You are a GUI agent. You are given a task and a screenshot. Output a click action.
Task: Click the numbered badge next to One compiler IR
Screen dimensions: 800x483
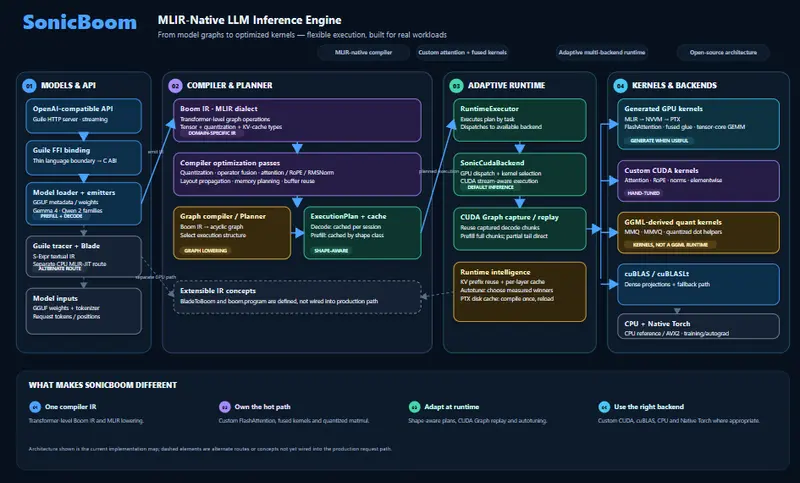pos(35,407)
